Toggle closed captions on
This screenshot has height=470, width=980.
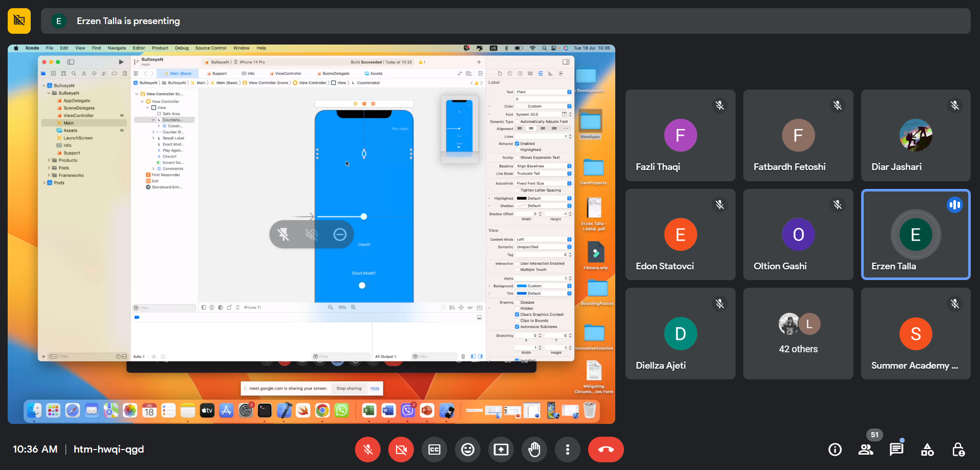(x=434, y=450)
